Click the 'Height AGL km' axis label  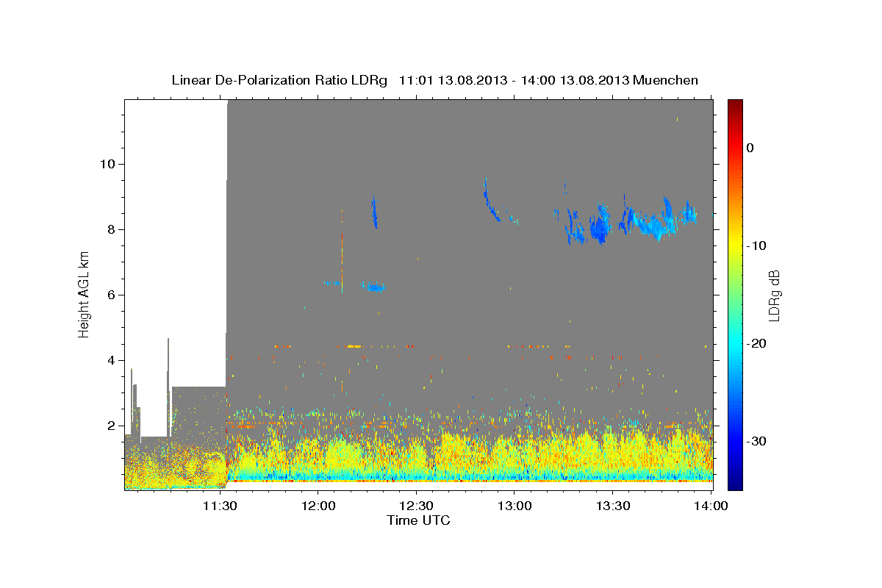84,295
